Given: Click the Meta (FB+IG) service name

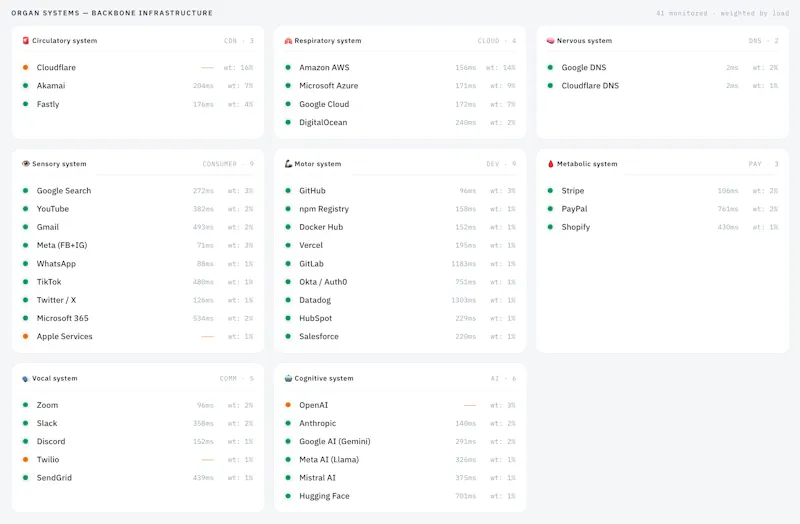Looking at the screenshot, I should (62, 245).
